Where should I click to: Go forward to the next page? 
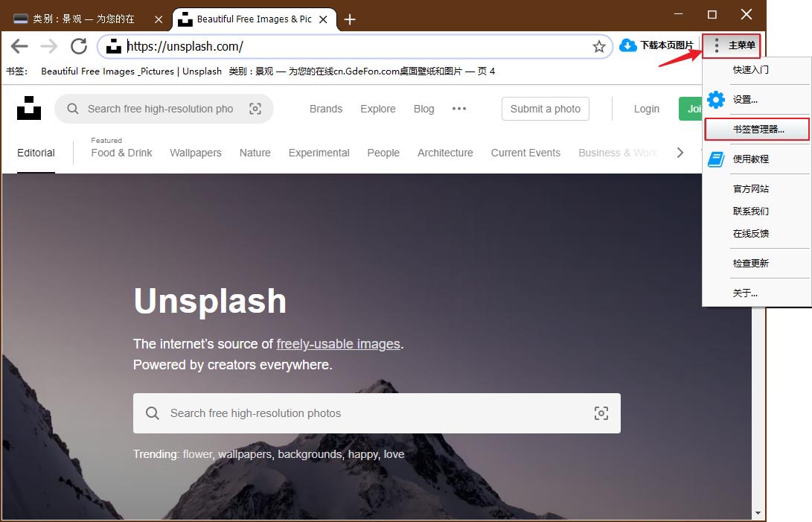coord(49,46)
